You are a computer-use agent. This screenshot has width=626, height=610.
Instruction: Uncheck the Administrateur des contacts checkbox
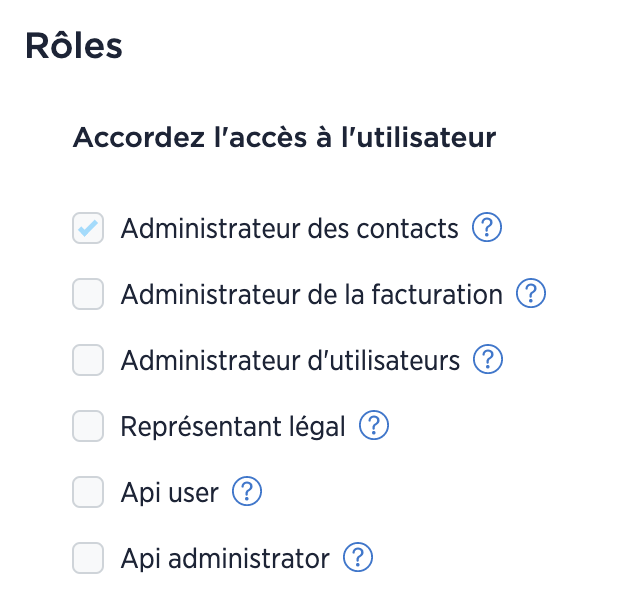88,228
